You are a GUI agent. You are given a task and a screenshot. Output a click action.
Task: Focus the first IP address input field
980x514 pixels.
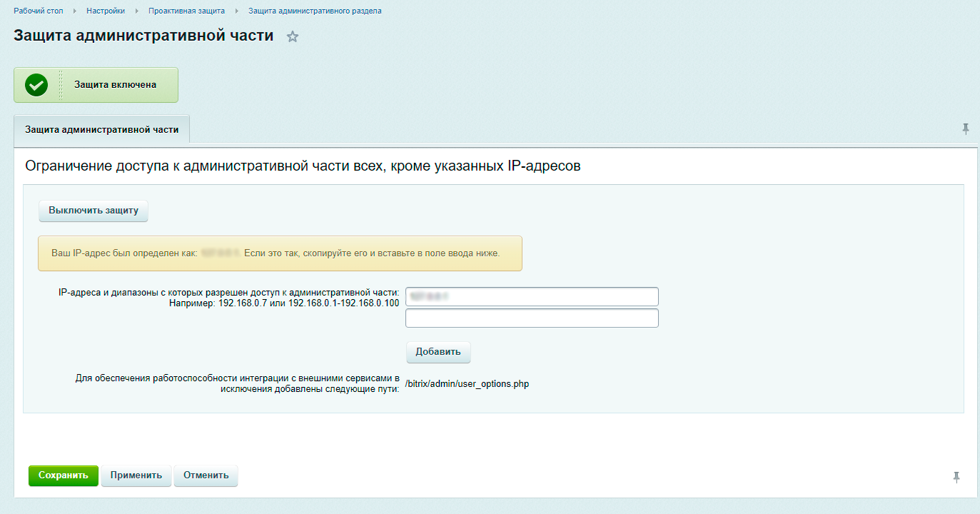coord(532,296)
